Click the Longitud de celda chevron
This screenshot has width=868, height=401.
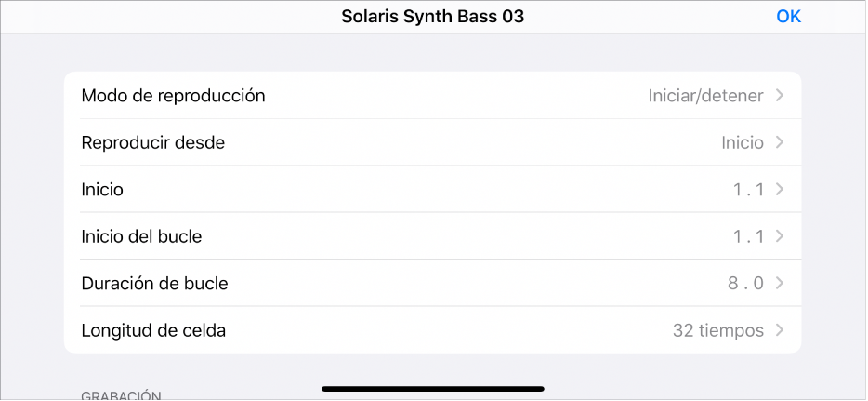tap(780, 330)
